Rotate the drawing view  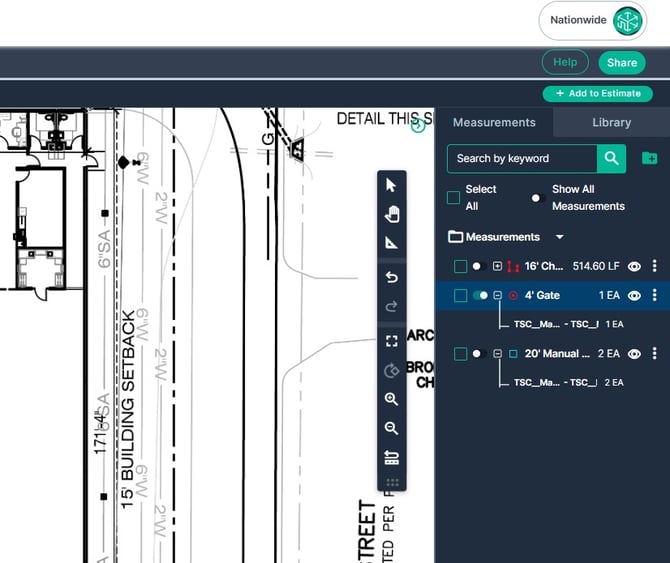point(391,370)
